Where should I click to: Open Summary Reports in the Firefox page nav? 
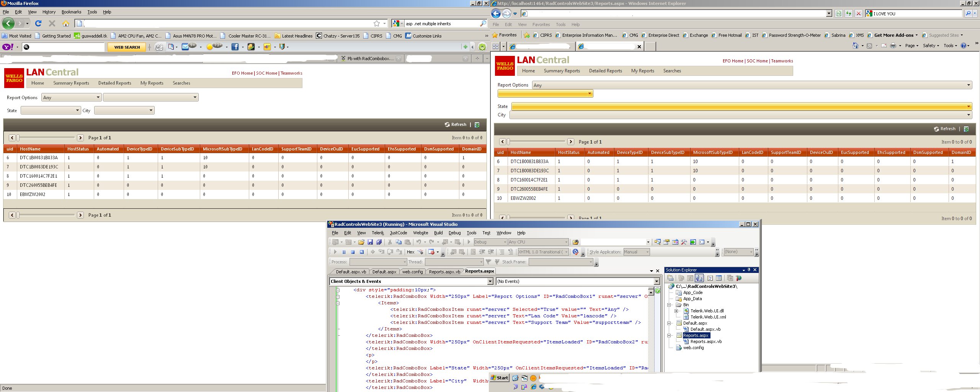[x=71, y=83]
